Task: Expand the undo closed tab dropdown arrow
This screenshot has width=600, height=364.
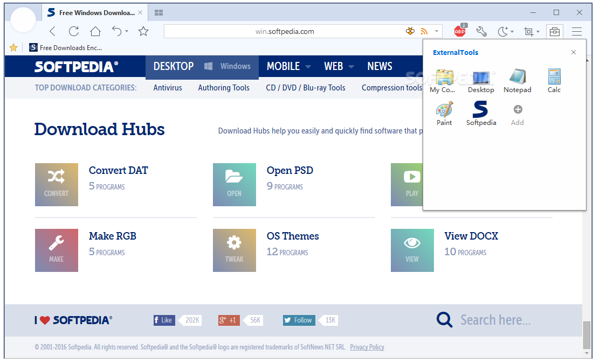Action: click(127, 31)
